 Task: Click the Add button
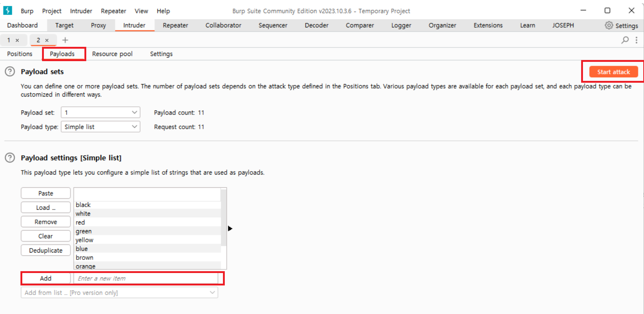46,278
